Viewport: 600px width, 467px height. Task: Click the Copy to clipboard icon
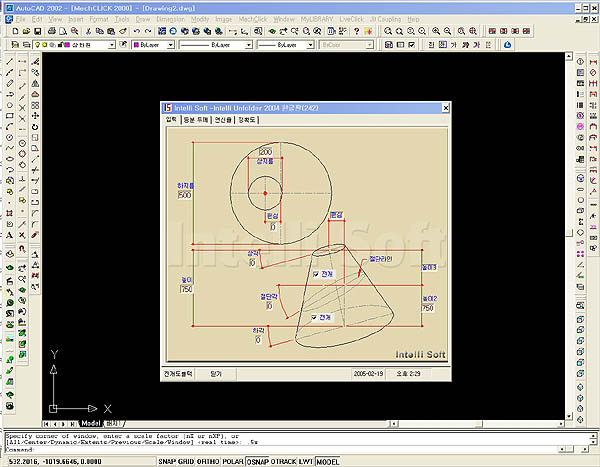pos(99,31)
